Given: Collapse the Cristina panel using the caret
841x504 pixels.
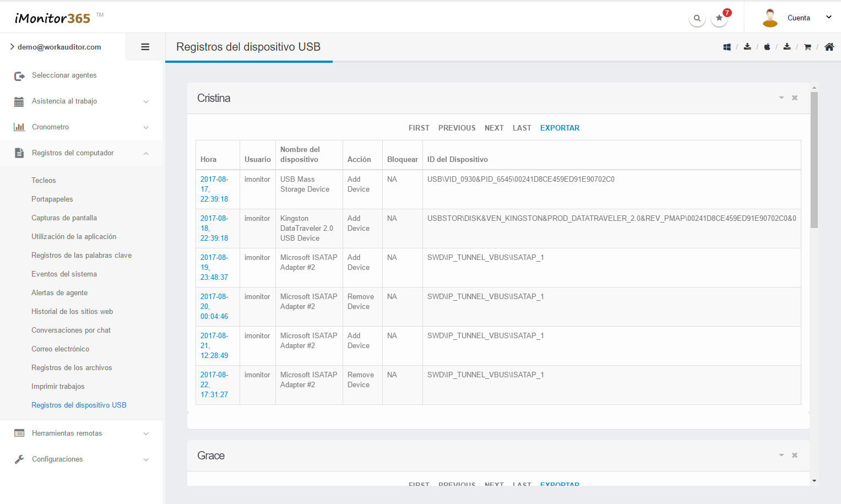Looking at the screenshot, I should pyautogui.click(x=781, y=98).
